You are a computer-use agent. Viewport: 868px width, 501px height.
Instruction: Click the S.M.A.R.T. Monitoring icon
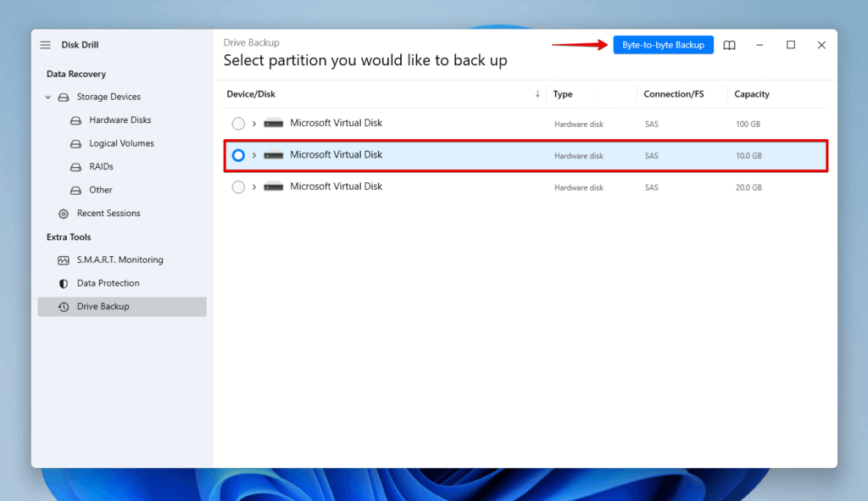(62, 259)
